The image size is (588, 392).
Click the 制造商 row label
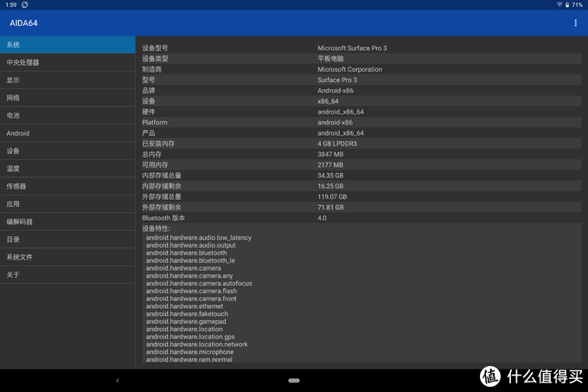point(151,69)
